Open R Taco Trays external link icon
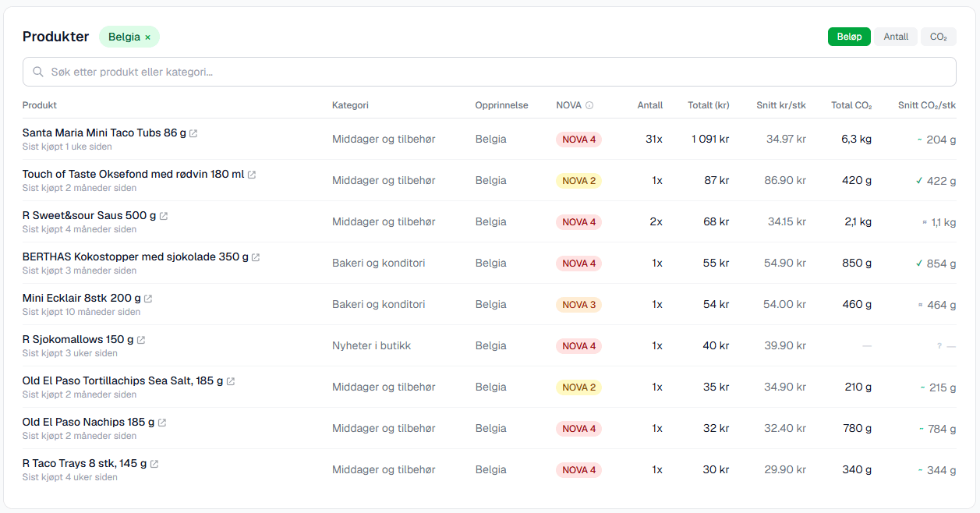Image resolution: width=980 pixels, height=513 pixels. (x=154, y=464)
